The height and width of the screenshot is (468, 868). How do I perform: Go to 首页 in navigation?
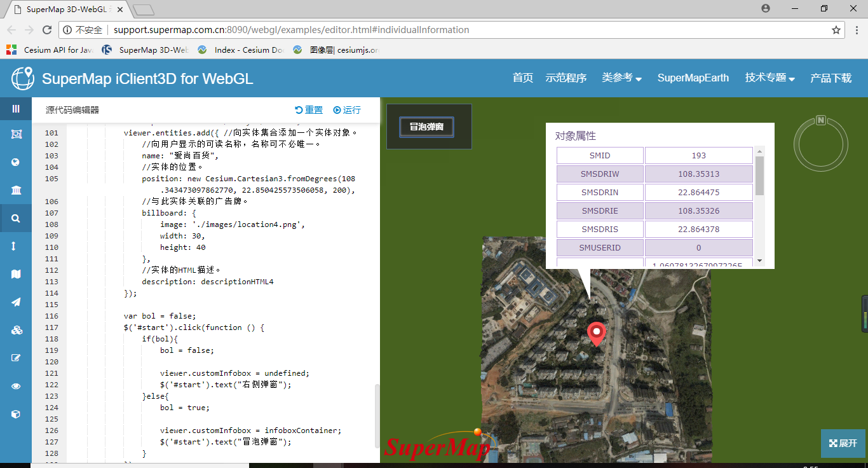click(x=523, y=78)
